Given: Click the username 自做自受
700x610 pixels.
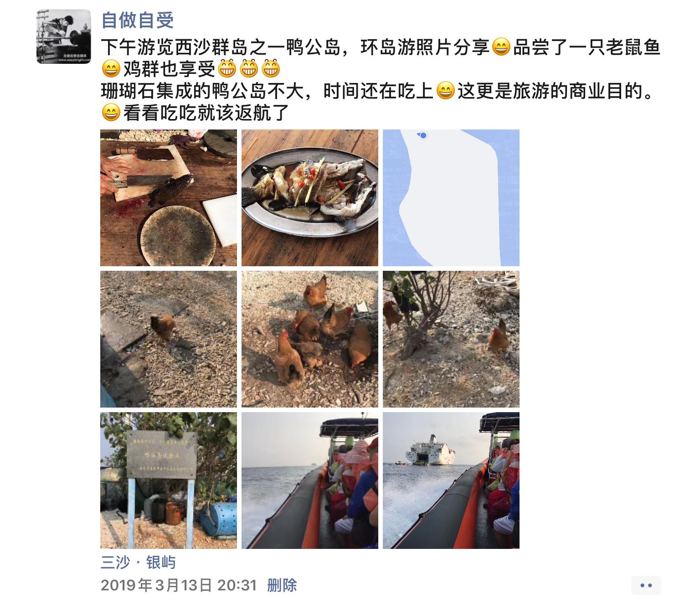Looking at the screenshot, I should (x=137, y=21).
